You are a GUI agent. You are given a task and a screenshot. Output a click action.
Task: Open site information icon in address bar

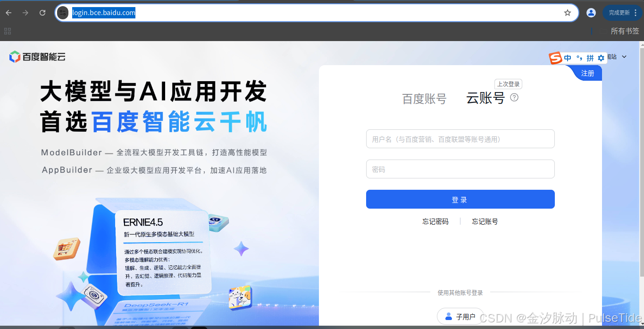(x=63, y=13)
